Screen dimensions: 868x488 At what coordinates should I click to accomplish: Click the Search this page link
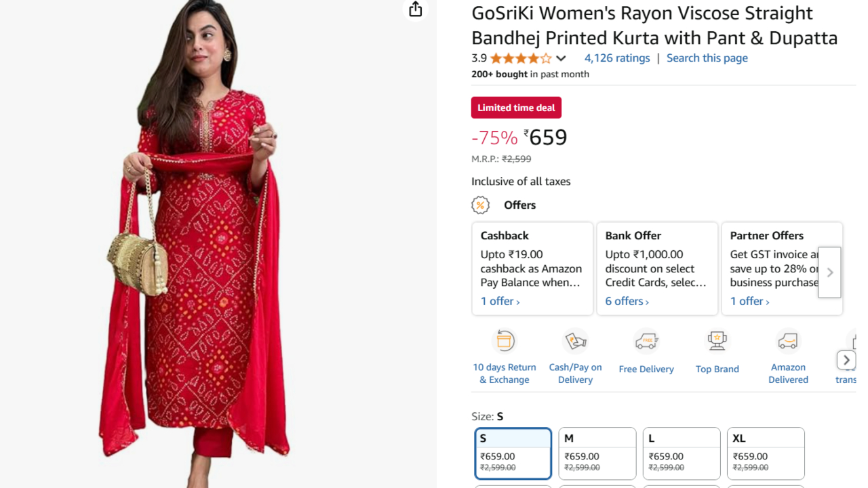tap(707, 58)
